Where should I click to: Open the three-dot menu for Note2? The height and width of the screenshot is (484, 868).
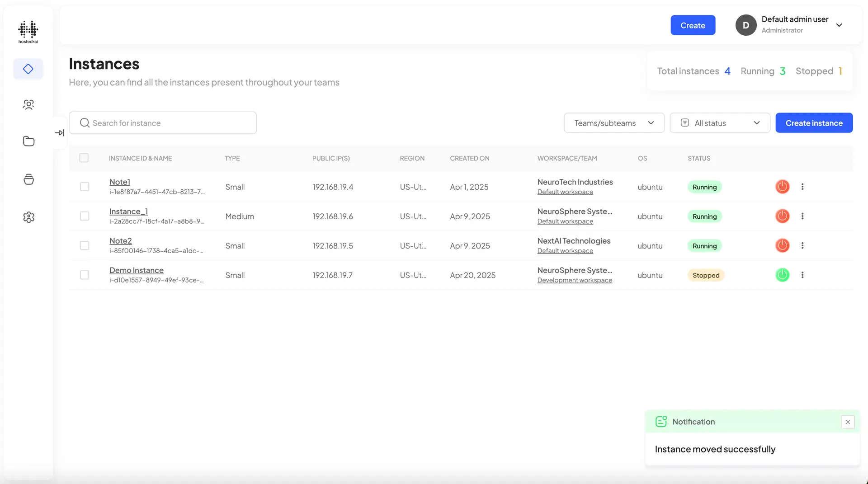[x=802, y=245]
